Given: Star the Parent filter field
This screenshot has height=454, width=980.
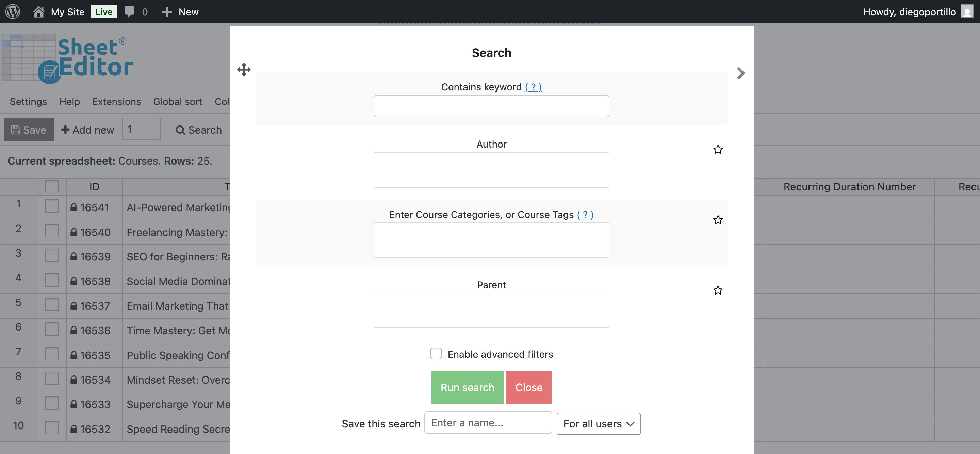Looking at the screenshot, I should [718, 290].
